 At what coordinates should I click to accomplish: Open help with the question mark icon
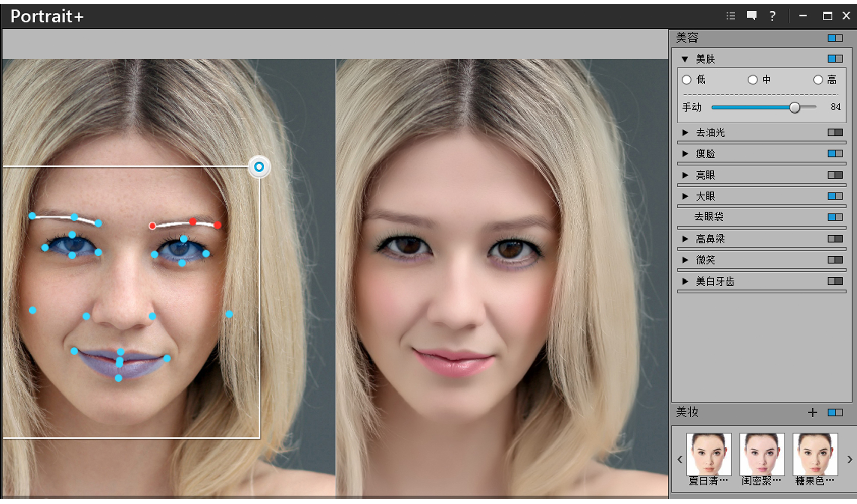[x=772, y=16]
